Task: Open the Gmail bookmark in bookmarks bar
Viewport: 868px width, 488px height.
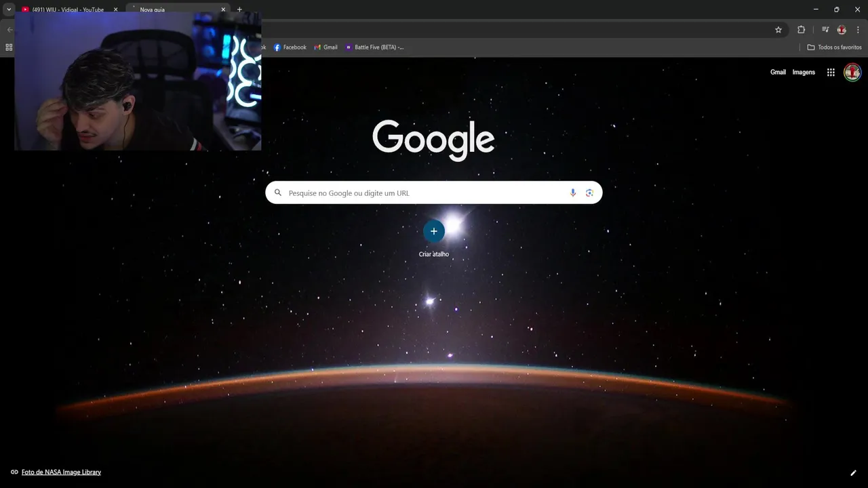Action: pyautogui.click(x=325, y=47)
